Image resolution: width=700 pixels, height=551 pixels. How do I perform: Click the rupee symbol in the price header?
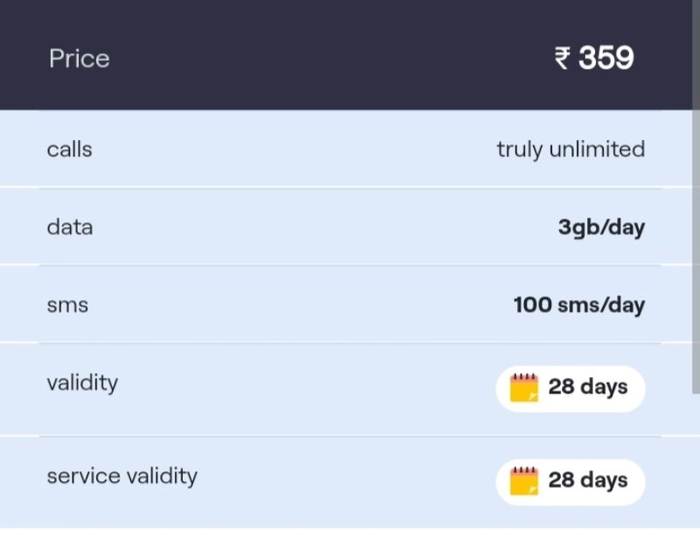point(562,58)
